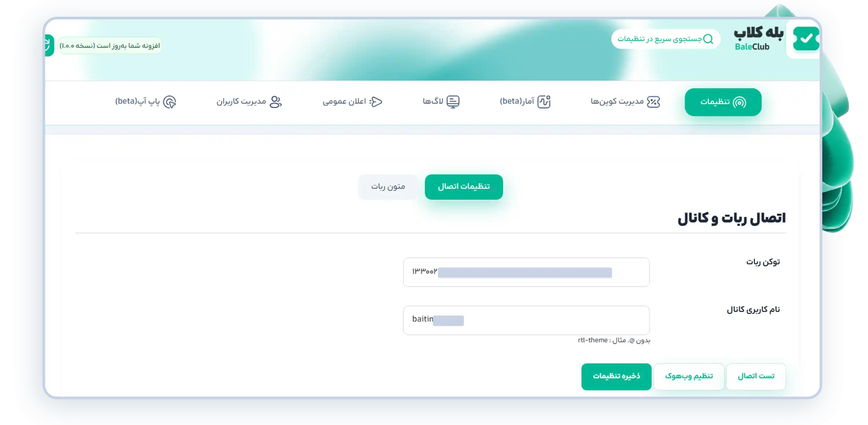Click the plugin up-to-date version badge

coord(109,45)
